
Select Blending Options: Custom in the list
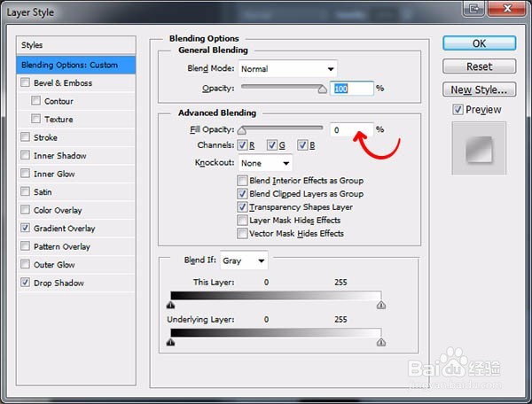pyautogui.click(x=76, y=65)
